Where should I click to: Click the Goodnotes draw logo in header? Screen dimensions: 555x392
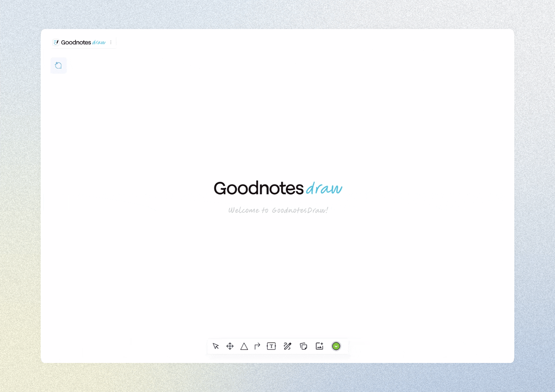point(83,42)
